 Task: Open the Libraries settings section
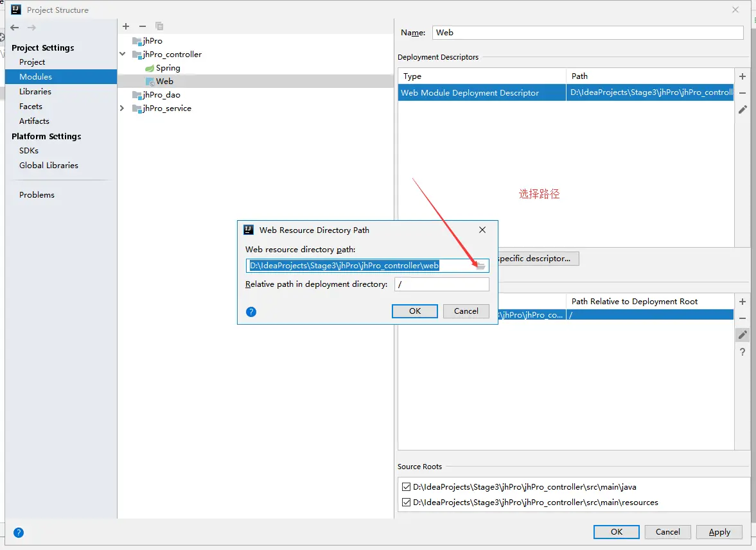coord(35,92)
